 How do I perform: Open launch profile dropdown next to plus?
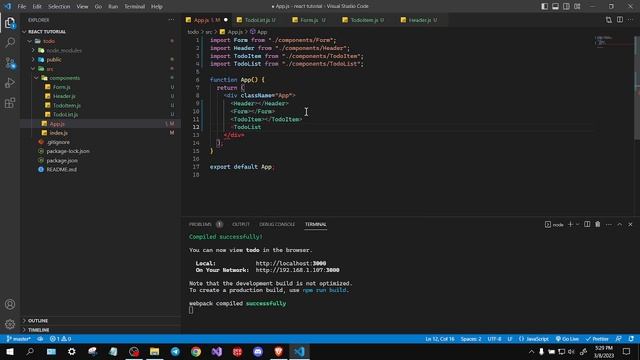(577, 224)
